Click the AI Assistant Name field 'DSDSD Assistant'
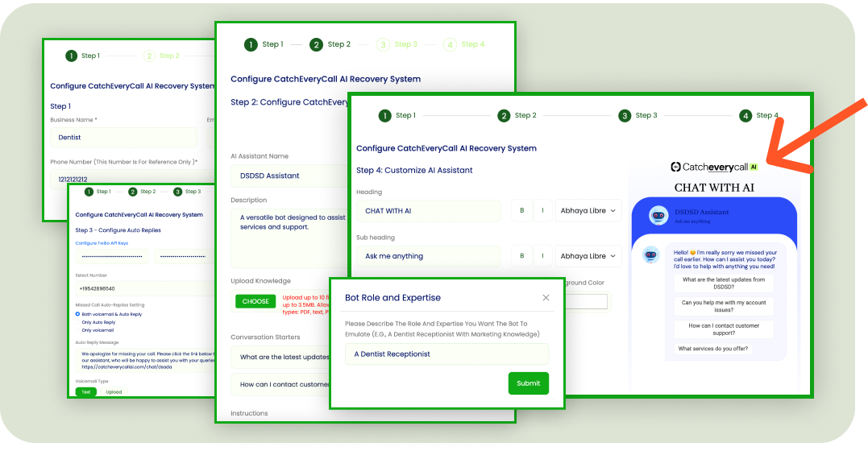The width and height of the screenshot is (868, 451). click(290, 176)
